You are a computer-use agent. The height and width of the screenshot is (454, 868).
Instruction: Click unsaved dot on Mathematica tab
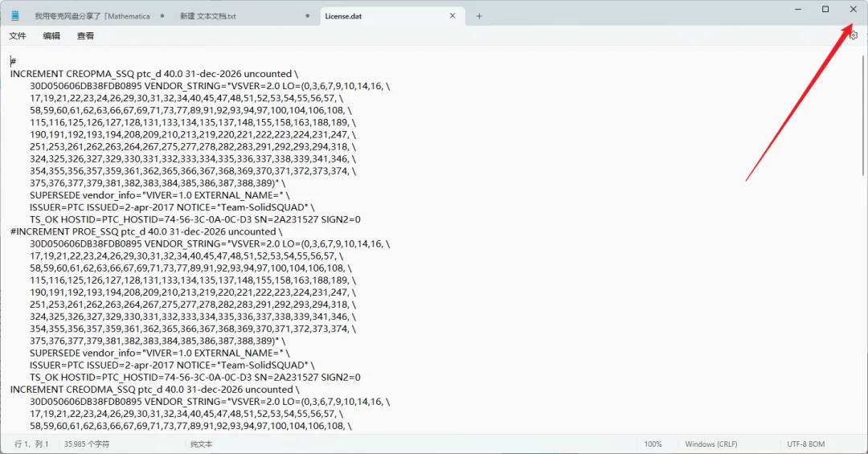point(162,16)
